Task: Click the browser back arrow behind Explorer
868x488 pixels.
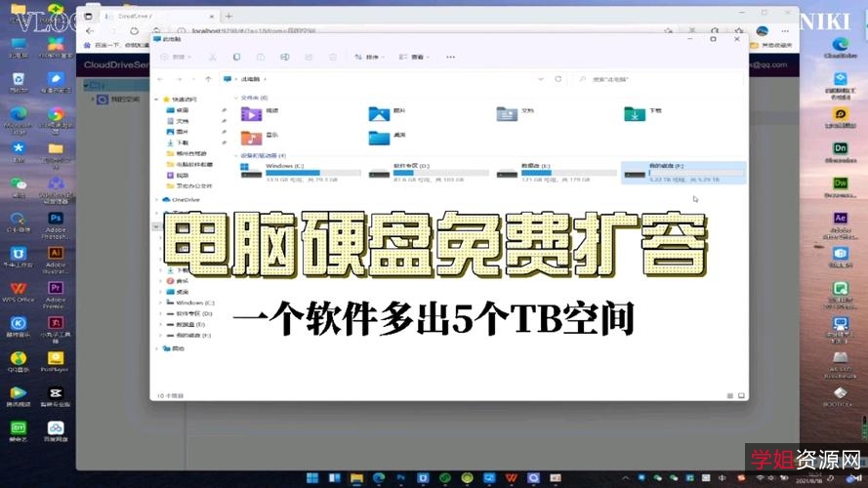Action: click(90, 31)
